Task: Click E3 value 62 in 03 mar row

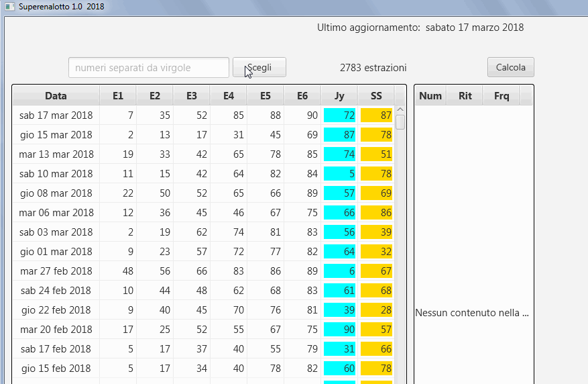Action: [x=201, y=232]
